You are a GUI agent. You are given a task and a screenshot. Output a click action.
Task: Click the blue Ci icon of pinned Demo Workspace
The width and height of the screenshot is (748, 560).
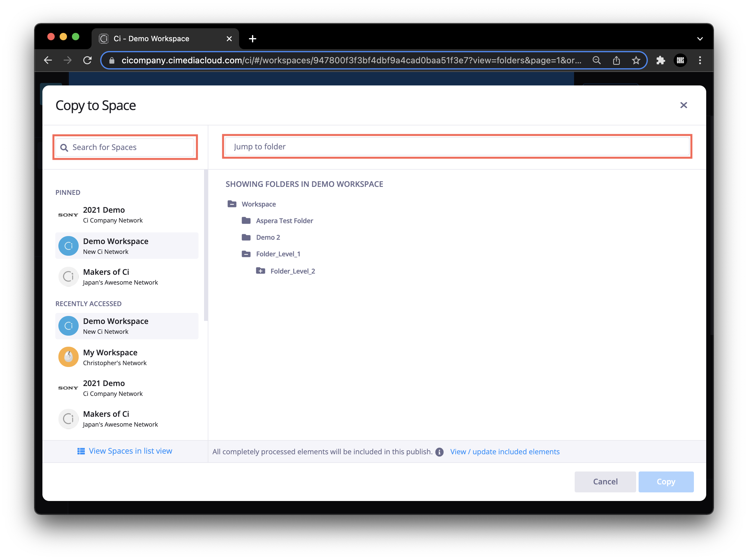(x=68, y=246)
